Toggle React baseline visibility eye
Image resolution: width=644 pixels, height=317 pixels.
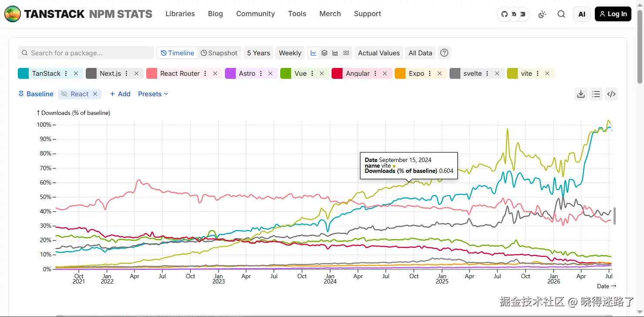pyautogui.click(x=64, y=94)
